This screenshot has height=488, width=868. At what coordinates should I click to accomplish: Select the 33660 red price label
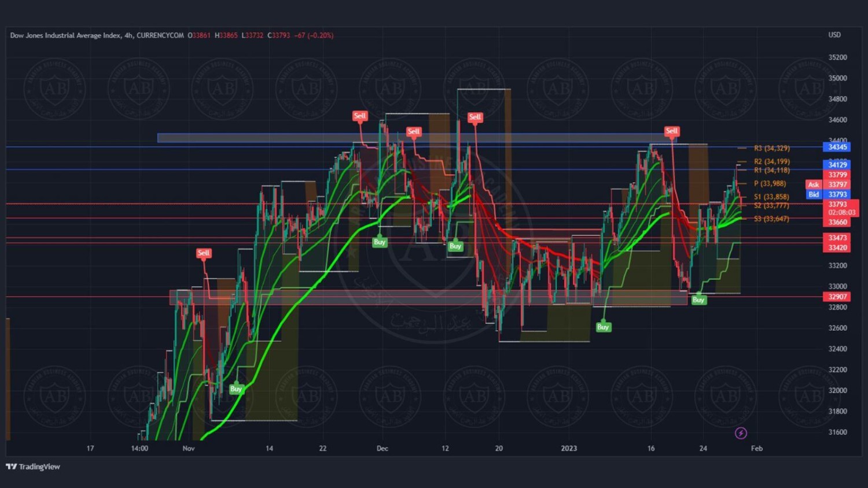click(837, 222)
